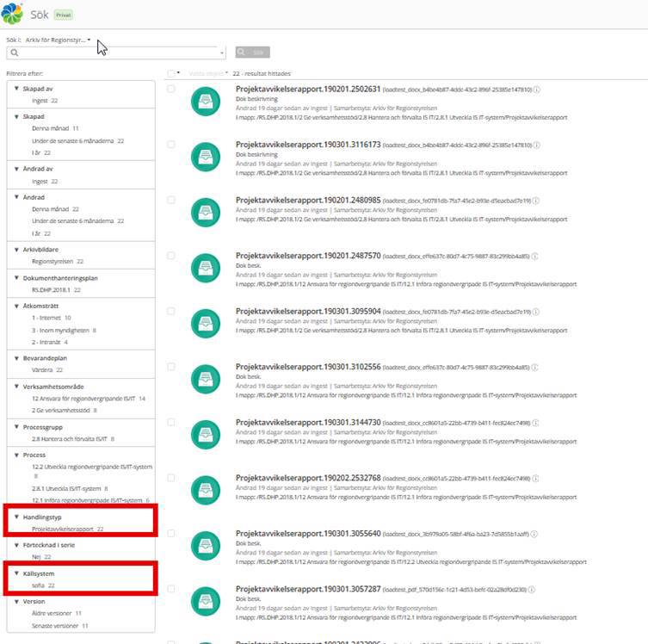Click the magnifier icon in the search field

pos(14,53)
